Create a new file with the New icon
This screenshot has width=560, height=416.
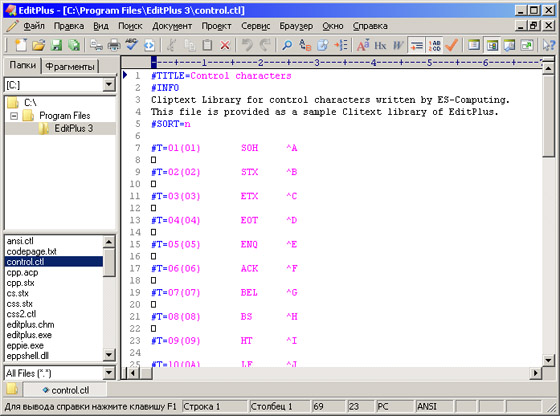pos(21,45)
